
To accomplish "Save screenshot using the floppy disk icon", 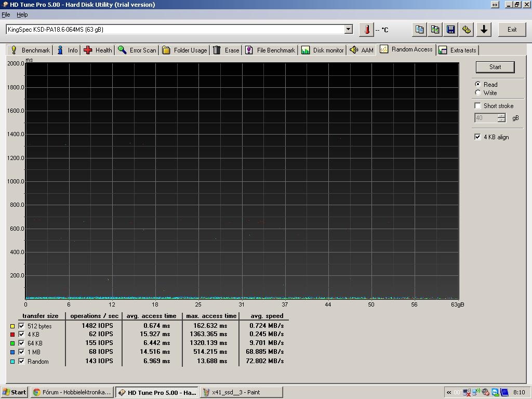I will [450, 30].
